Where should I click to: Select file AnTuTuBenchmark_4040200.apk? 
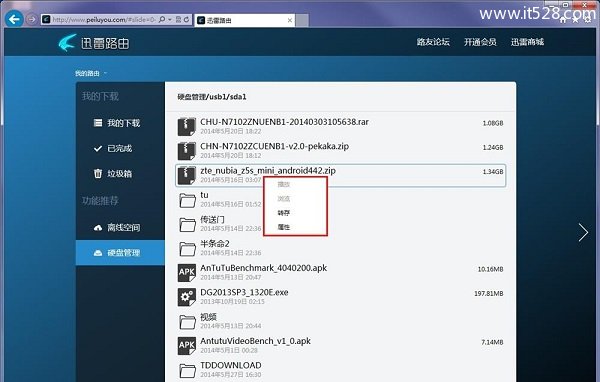pos(264,268)
